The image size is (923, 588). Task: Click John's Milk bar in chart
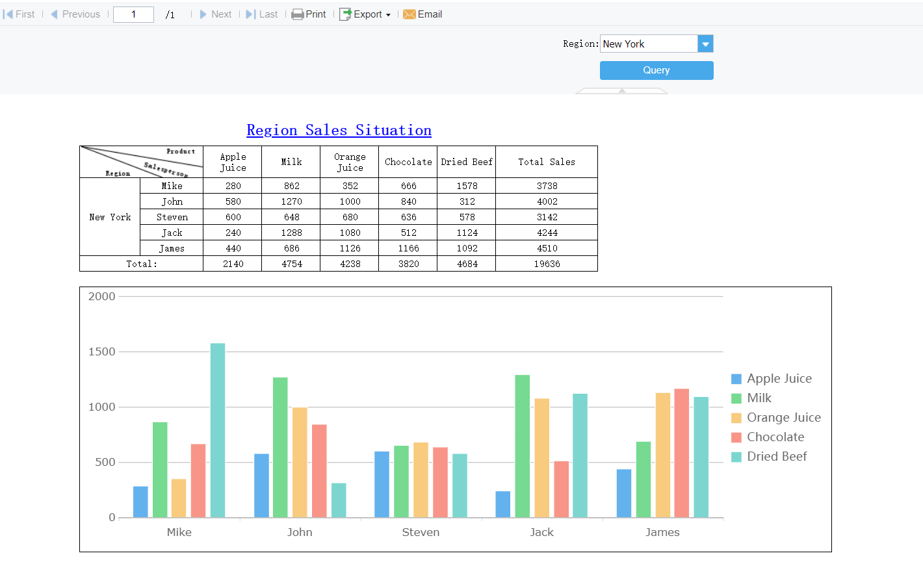point(280,448)
